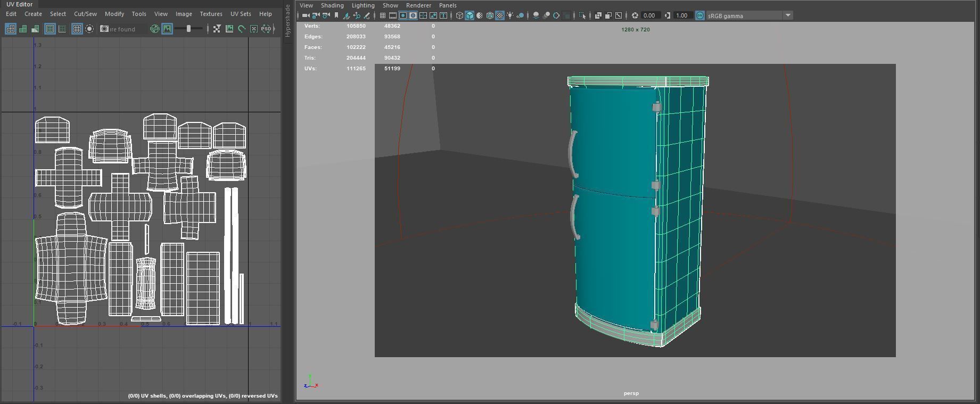Click UV snapshot camera icon

pos(104,29)
